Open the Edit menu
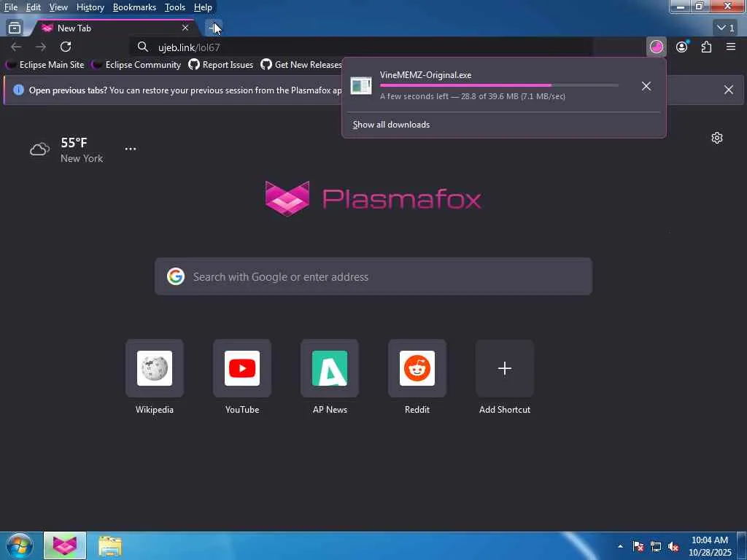This screenshot has height=560, width=747. pyautogui.click(x=33, y=7)
